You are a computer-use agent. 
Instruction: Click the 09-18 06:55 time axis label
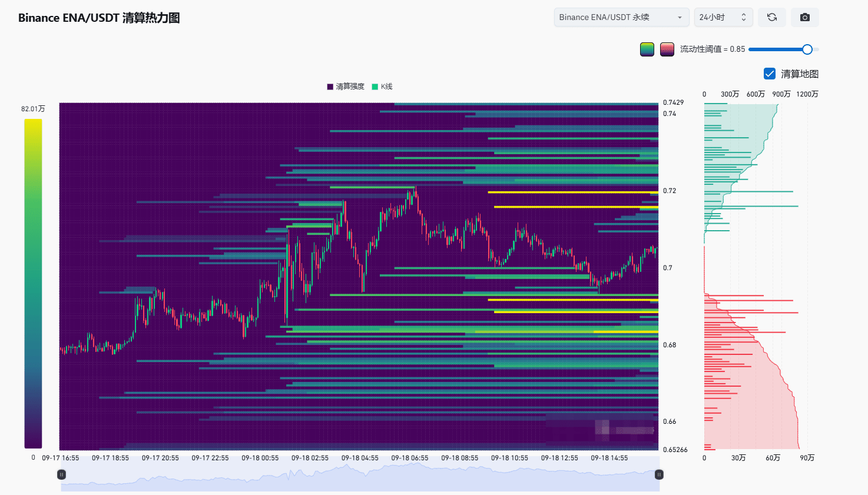pos(410,458)
